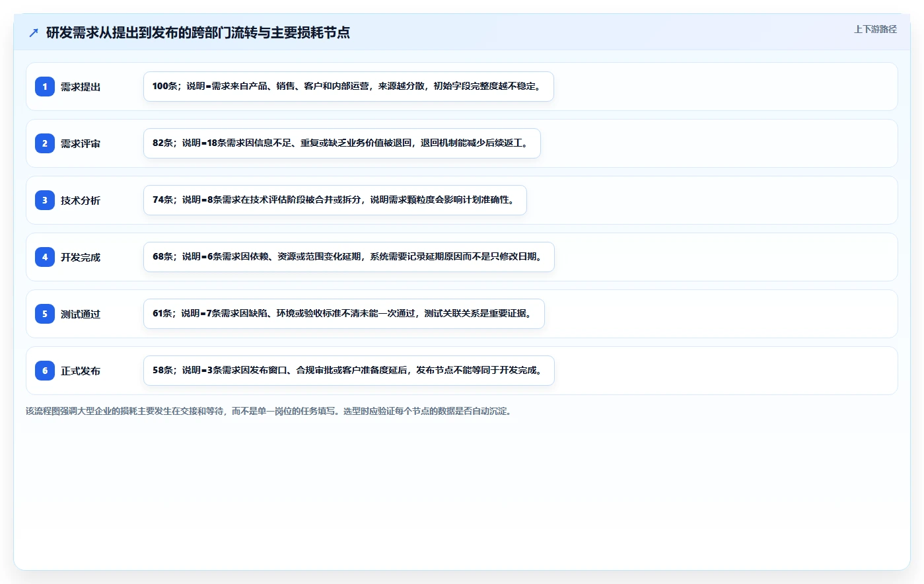924x584 pixels.
Task: Select step badge 1 for 需求提出
Action: pyautogui.click(x=45, y=87)
